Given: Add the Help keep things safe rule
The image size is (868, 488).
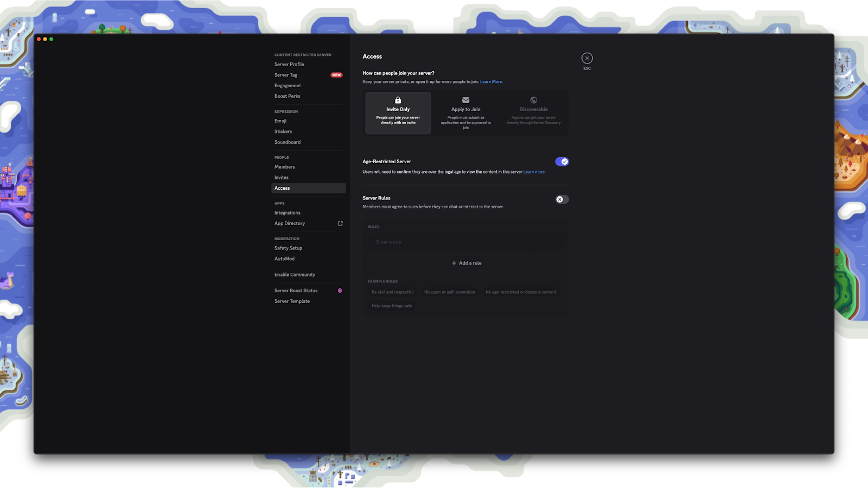Looking at the screenshot, I should (391, 305).
